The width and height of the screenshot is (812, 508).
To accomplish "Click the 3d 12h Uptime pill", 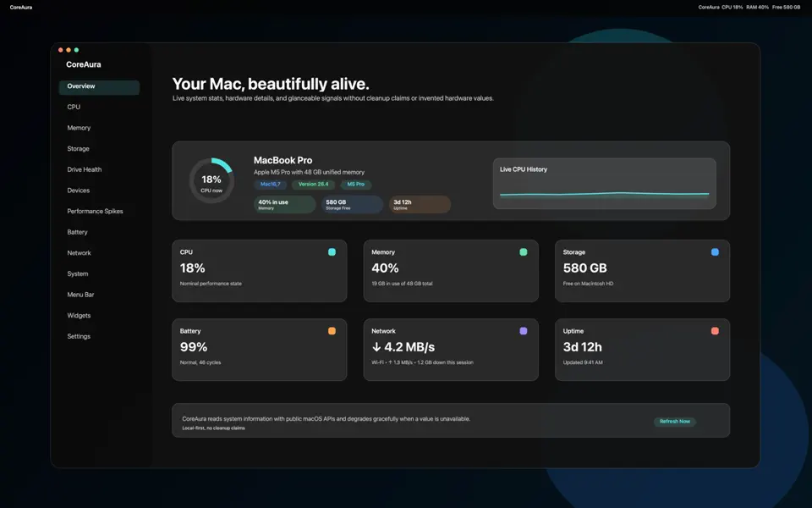I will click(420, 204).
